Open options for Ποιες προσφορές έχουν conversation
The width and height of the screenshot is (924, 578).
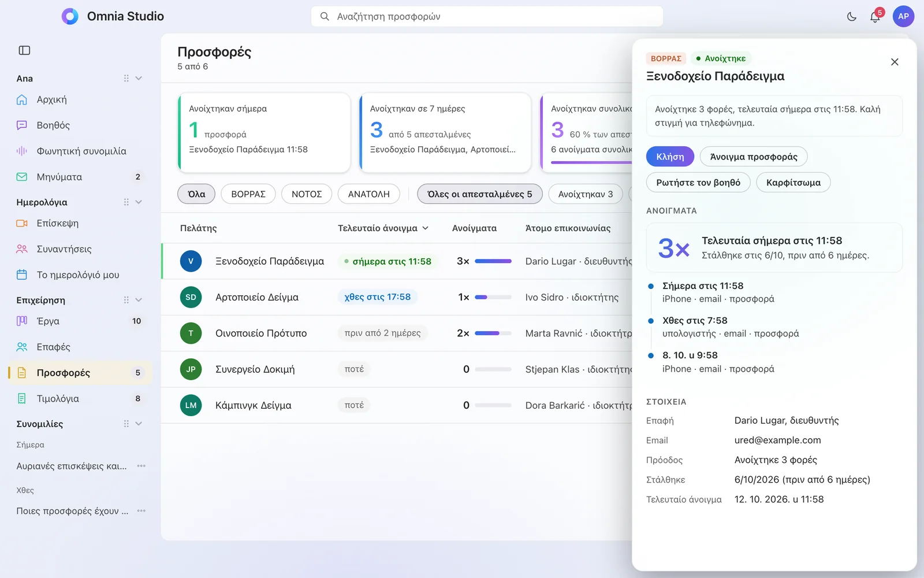(x=141, y=511)
